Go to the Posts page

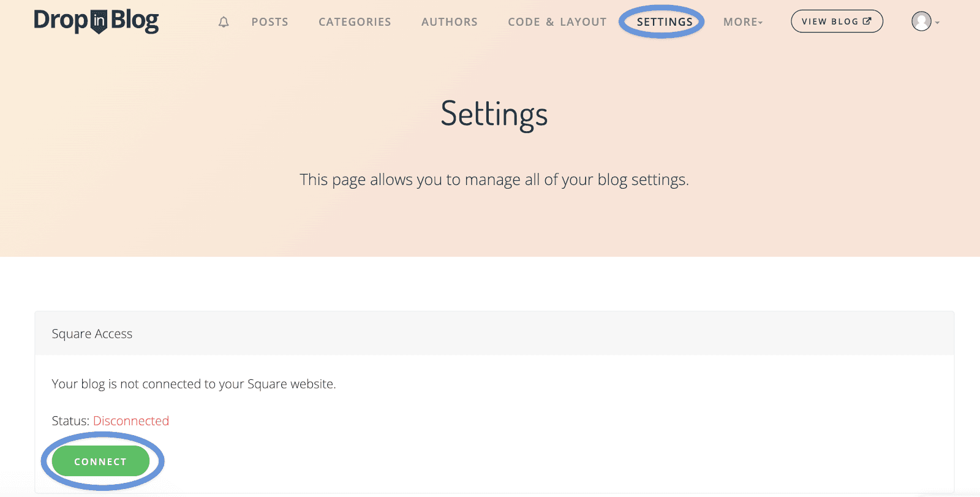click(269, 22)
